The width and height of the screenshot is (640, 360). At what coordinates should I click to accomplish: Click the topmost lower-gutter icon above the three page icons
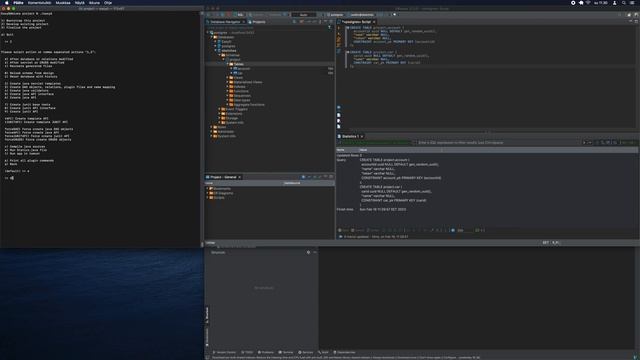pos(338,108)
